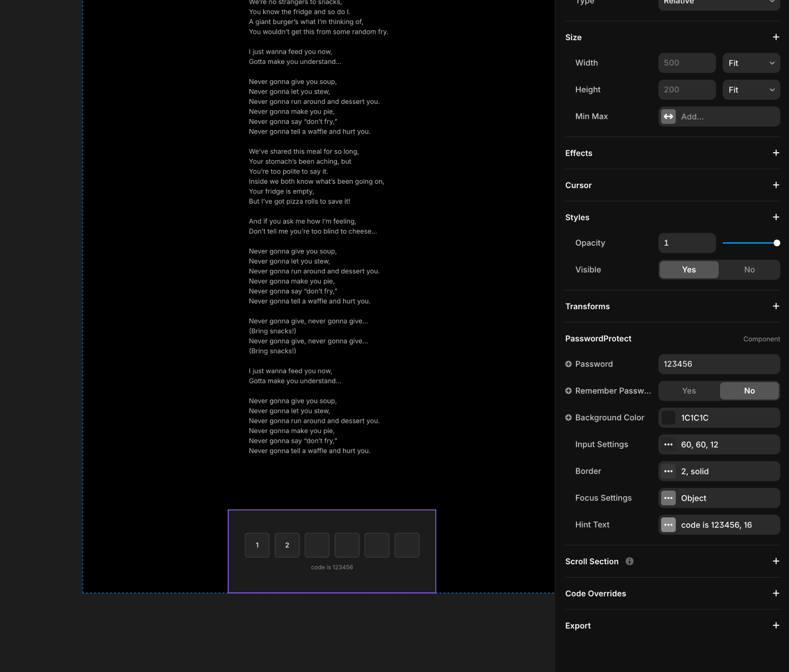Click the variable plus icon beside Password
The width and height of the screenshot is (789, 672).
pyautogui.click(x=568, y=364)
